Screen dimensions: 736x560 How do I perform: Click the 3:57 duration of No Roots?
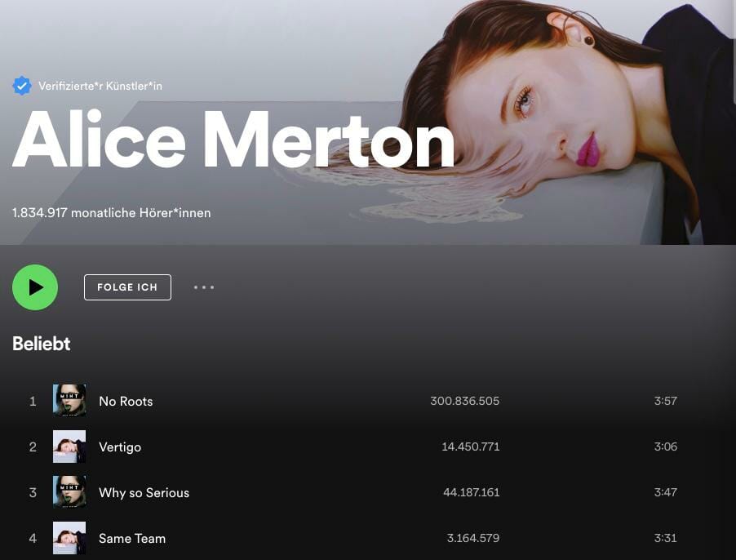[666, 401]
